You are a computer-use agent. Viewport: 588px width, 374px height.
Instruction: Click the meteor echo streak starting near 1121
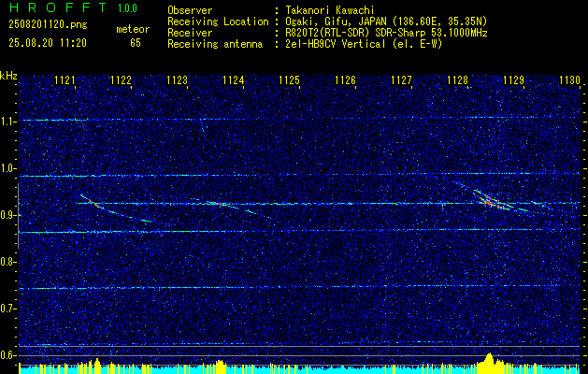(116, 209)
